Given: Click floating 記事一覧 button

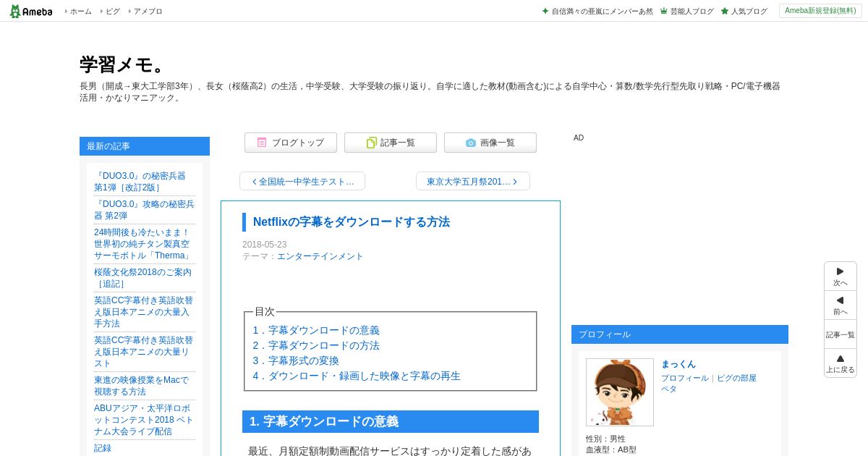Looking at the screenshot, I should coord(841,334).
